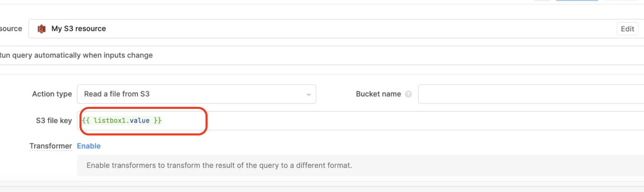Click the 'My S3 resource' name text
644x192 pixels.
[79, 29]
